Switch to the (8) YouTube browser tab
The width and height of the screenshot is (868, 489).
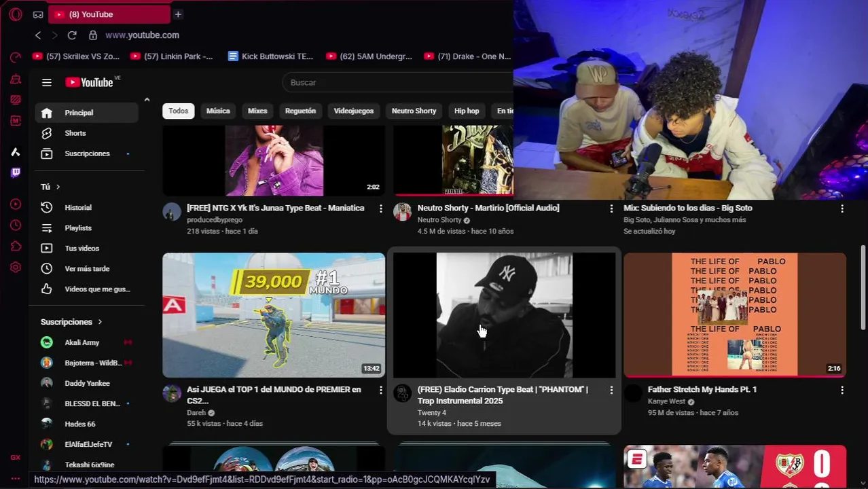(109, 14)
